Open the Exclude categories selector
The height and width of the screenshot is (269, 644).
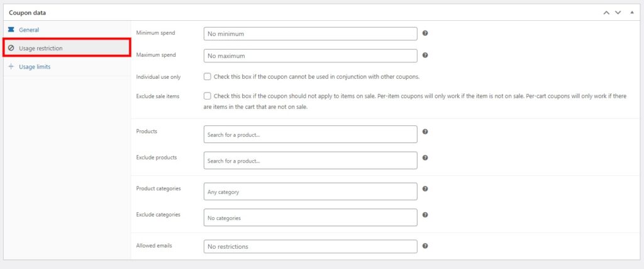coord(311,217)
